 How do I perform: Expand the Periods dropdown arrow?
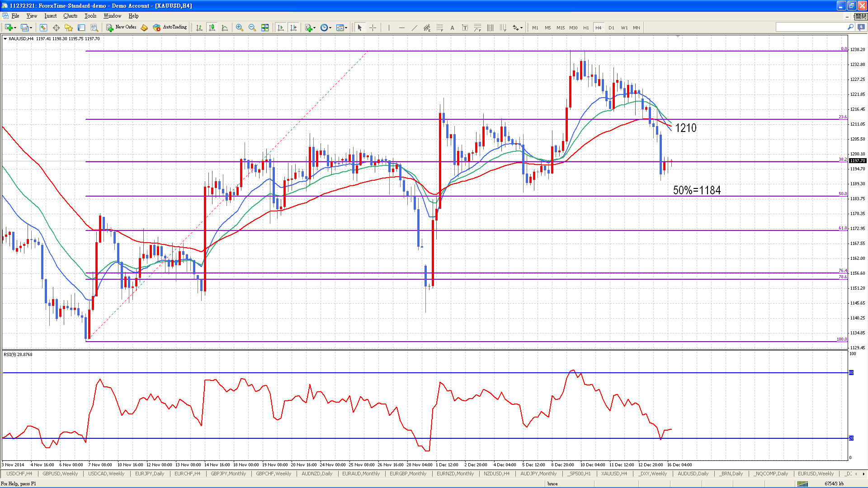[330, 28]
